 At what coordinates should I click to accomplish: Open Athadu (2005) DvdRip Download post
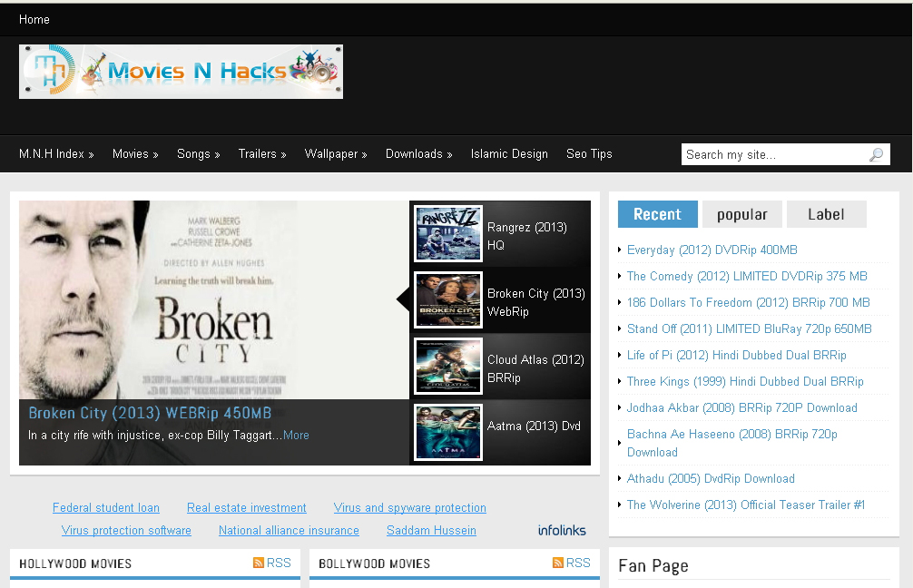(711, 478)
